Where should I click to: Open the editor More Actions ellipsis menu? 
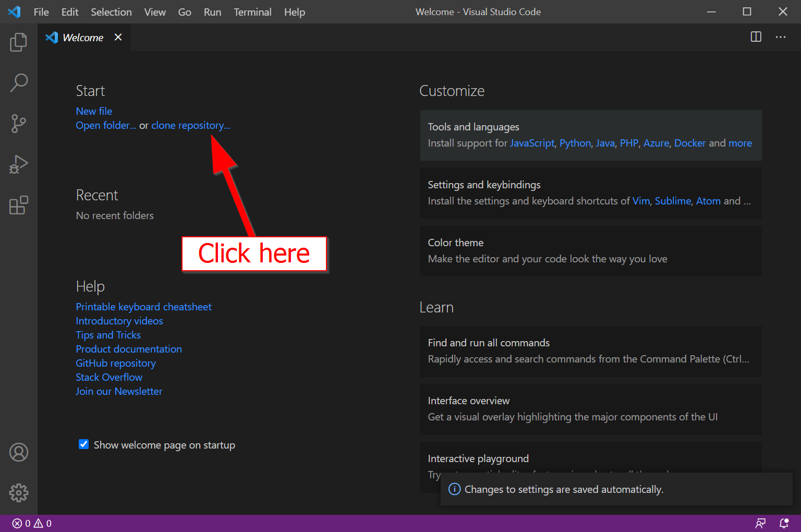[781, 37]
